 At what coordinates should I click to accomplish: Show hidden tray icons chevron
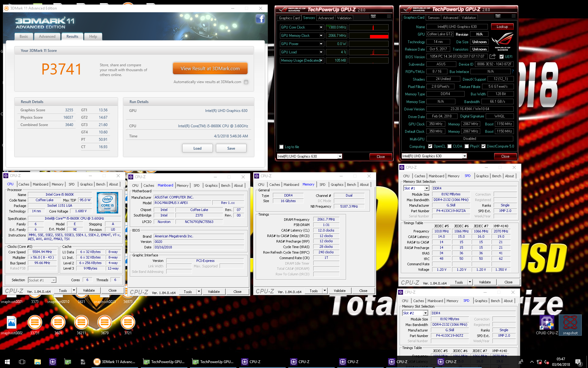[x=532, y=362]
